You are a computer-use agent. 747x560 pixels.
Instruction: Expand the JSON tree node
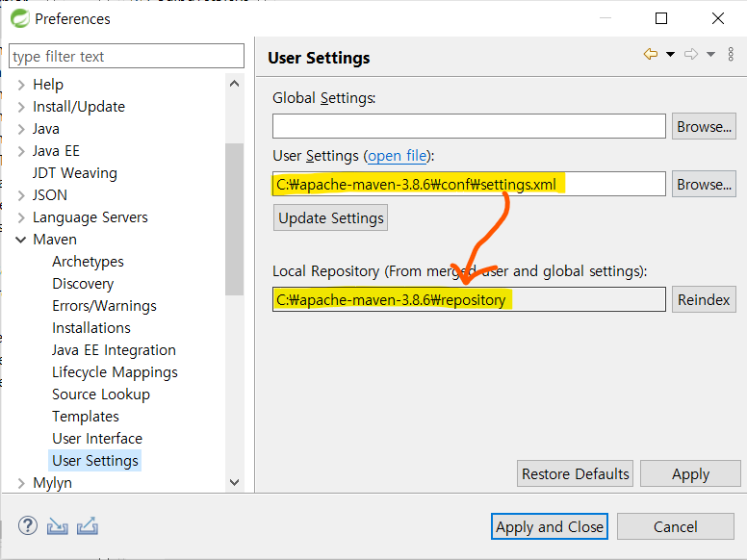(x=21, y=195)
